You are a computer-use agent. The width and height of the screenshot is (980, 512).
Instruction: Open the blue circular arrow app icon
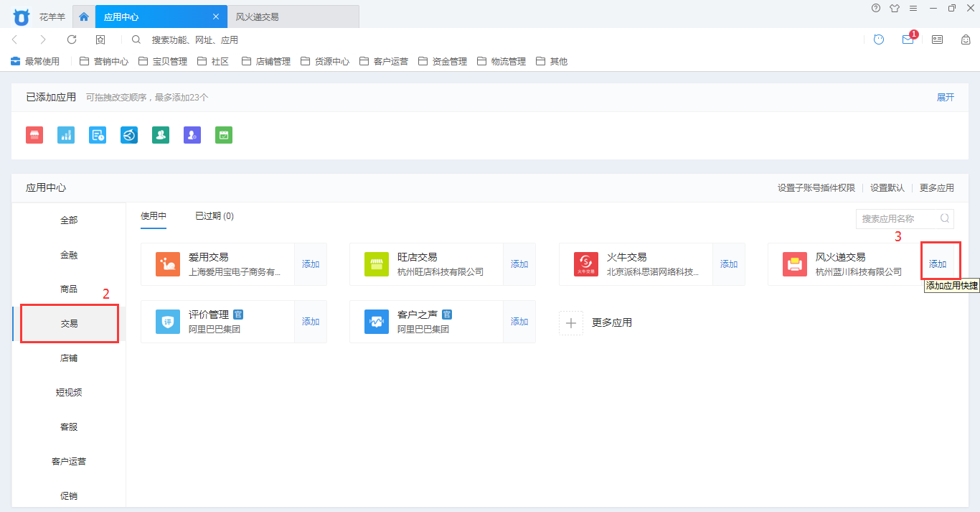(x=129, y=135)
